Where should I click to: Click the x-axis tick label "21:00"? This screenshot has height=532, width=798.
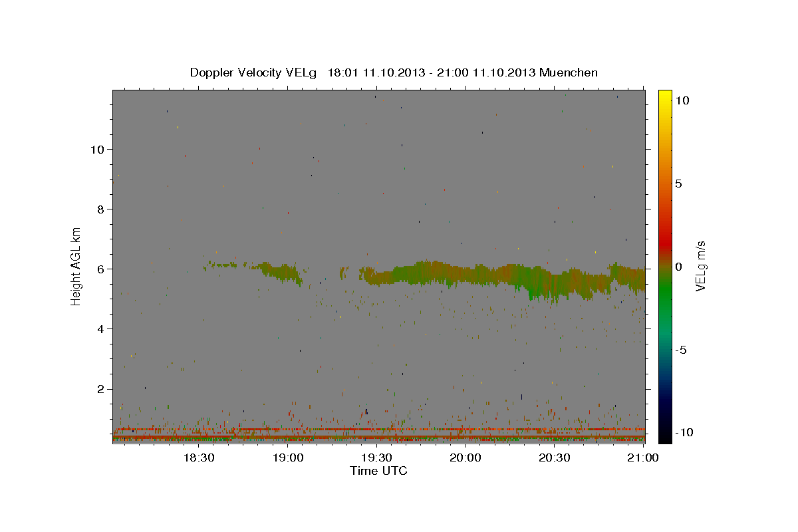pyautogui.click(x=644, y=458)
